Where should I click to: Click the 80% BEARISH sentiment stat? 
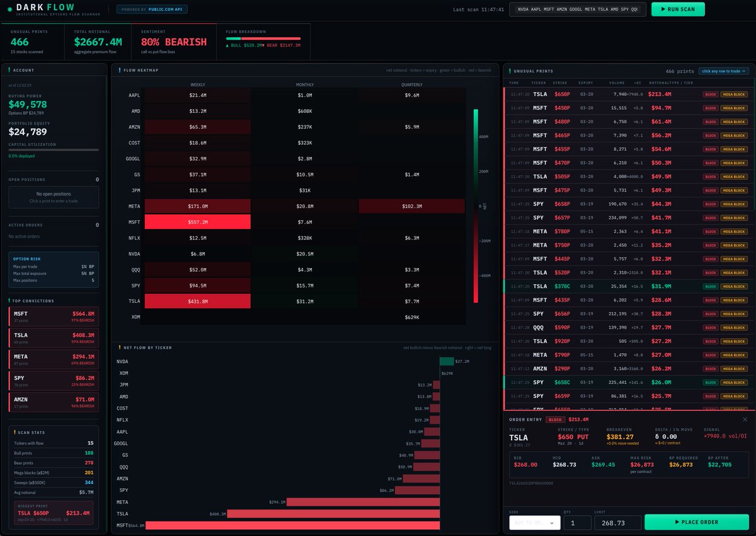pyautogui.click(x=175, y=42)
